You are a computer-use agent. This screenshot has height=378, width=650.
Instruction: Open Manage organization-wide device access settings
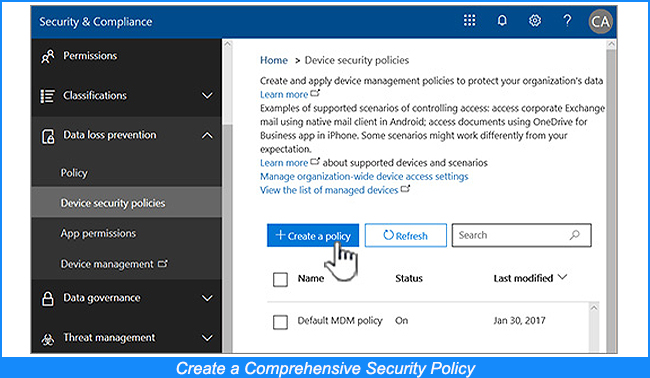pos(364,177)
